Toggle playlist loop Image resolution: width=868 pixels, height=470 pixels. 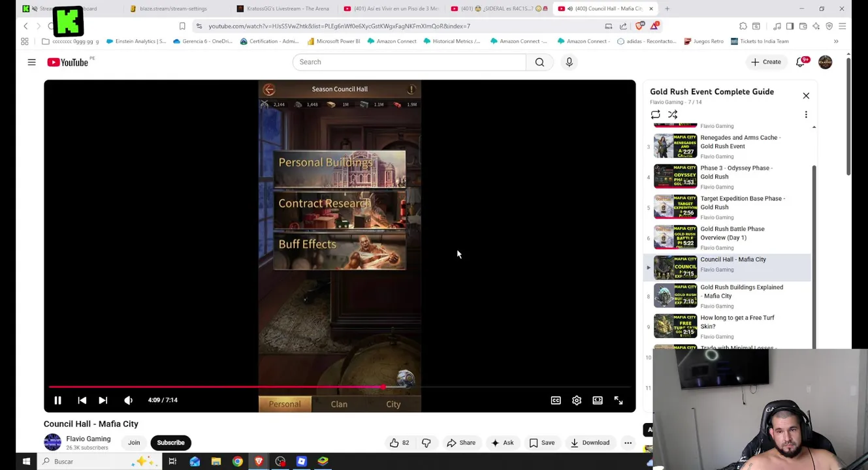point(655,115)
